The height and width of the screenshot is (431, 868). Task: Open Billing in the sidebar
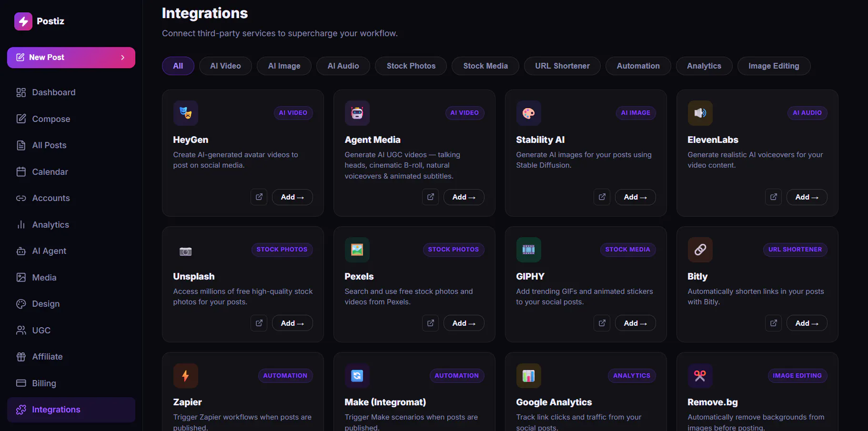pos(71,383)
